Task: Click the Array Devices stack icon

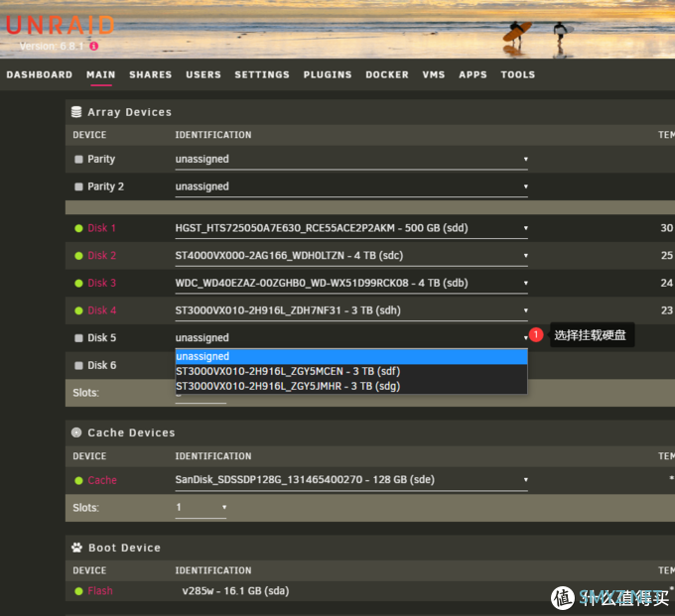Action: pos(76,112)
